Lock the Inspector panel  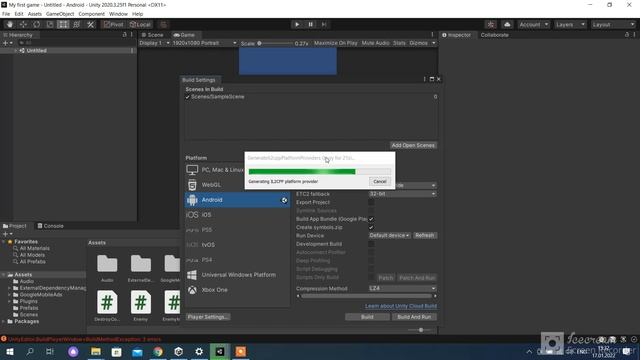coord(627,35)
